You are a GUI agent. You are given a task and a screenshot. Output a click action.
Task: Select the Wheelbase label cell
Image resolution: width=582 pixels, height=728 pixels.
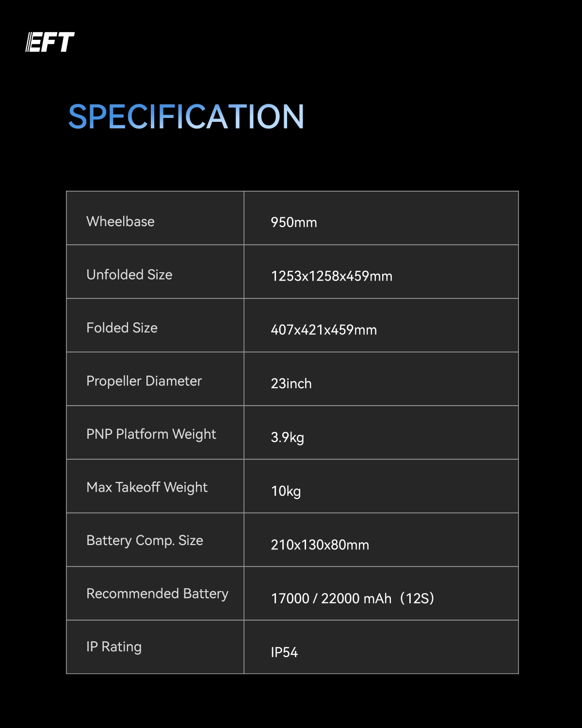click(x=120, y=222)
